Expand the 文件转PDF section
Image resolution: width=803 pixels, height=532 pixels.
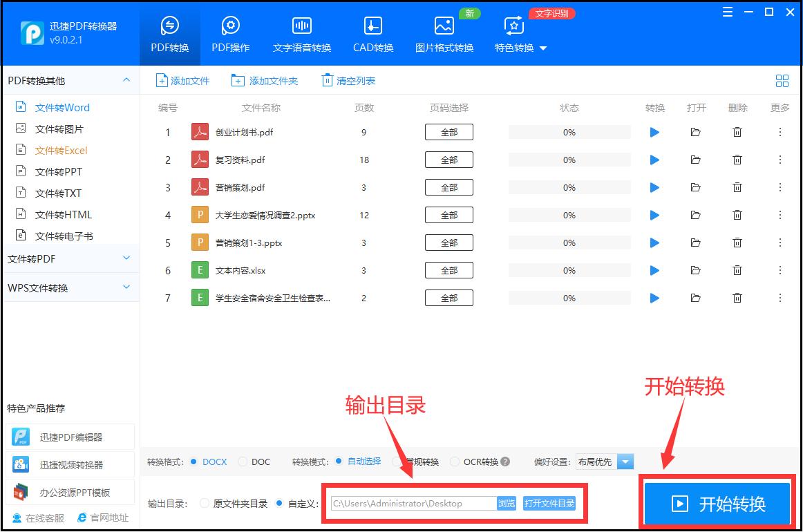tap(69, 258)
